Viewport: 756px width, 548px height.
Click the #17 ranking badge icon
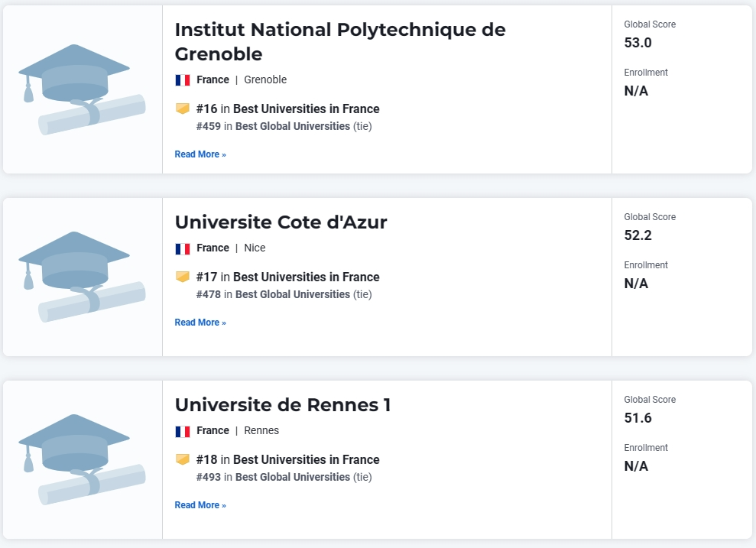click(x=183, y=277)
